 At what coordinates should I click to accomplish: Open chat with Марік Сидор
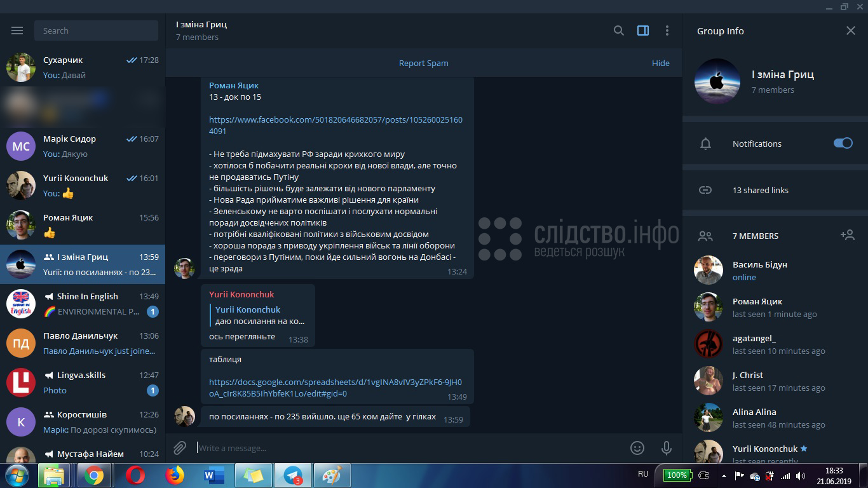coord(83,146)
